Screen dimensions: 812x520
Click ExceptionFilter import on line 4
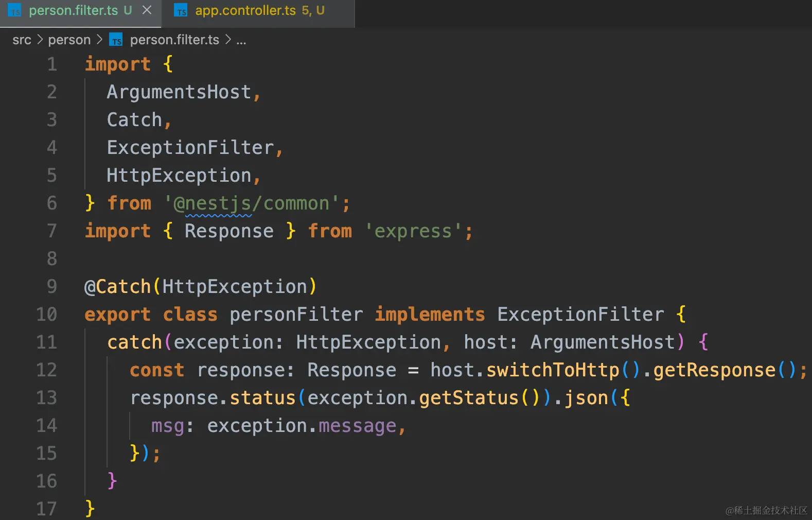190,148
